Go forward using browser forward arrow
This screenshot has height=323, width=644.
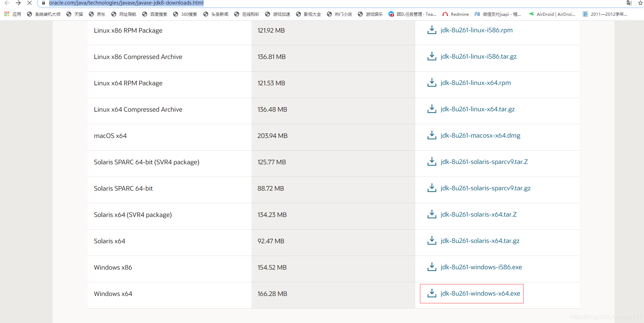18,3
